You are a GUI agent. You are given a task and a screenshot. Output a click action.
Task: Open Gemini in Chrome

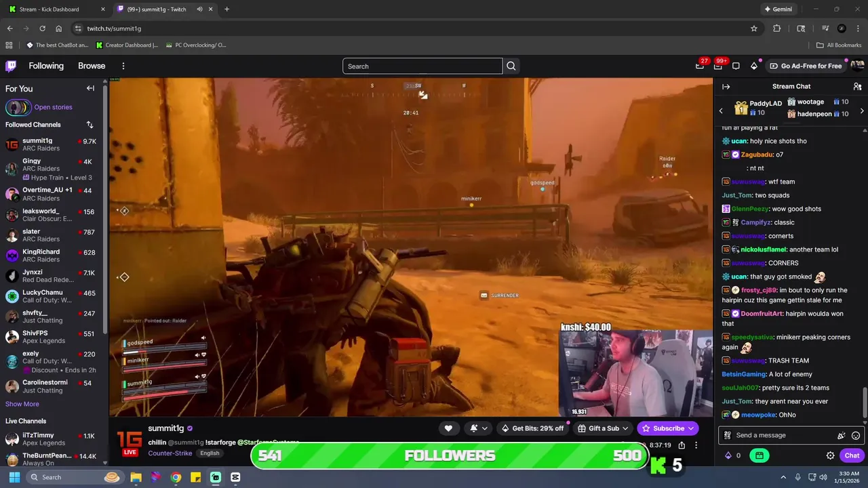[778, 9]
